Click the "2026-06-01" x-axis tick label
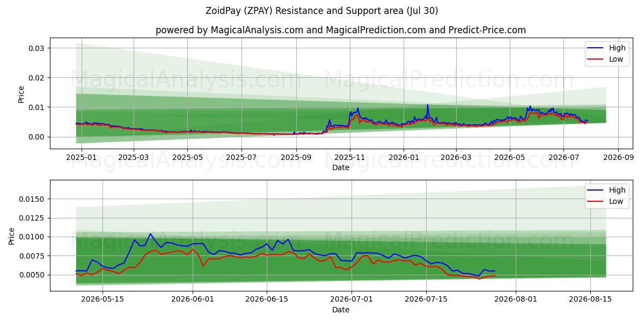 (x=193, y=300)
